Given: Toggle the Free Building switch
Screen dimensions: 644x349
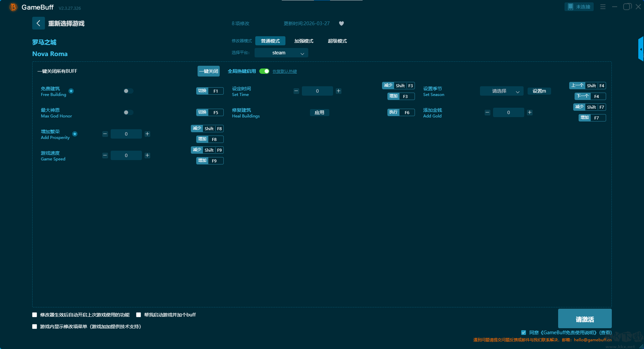Looking at the screenshot, I should point(128,91).
